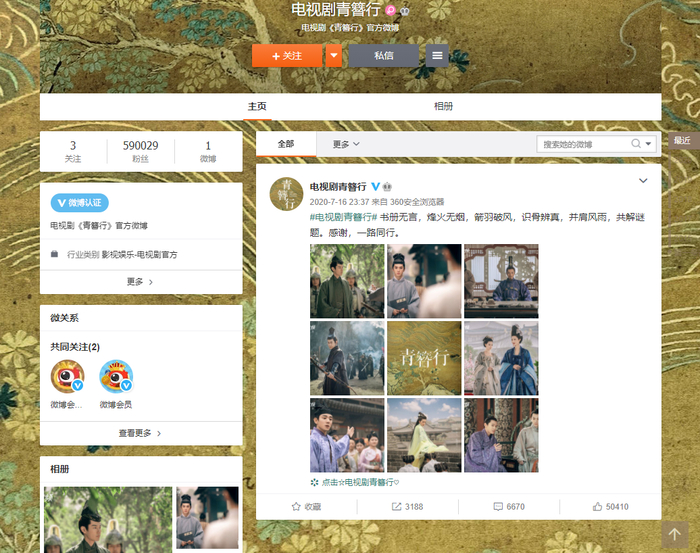Screen dimensions: 700x553
Task: Open the post image of the archer in fog
Action: point(347,358)
